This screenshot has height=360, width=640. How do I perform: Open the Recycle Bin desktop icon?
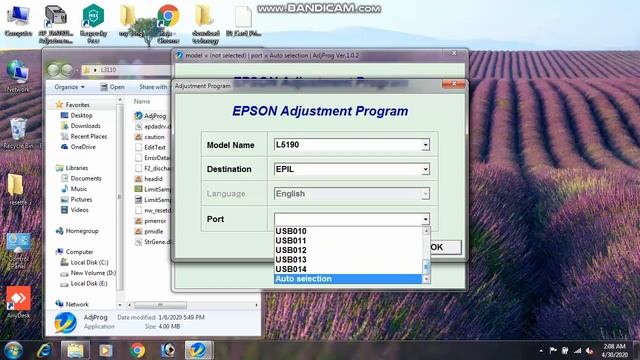coord(18,133)
